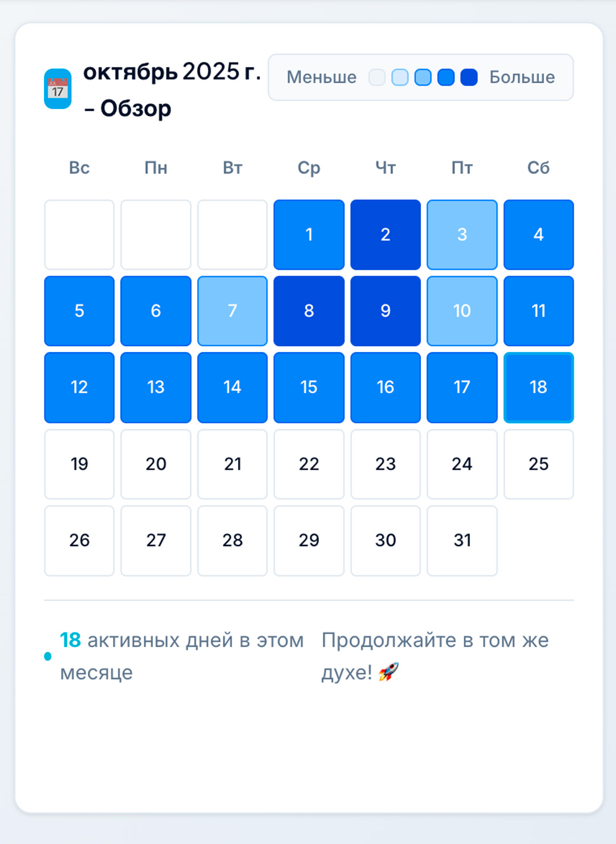Select October 1 in the calendar
The width and height of the screenshot is (616, 844).
(309, 235)
